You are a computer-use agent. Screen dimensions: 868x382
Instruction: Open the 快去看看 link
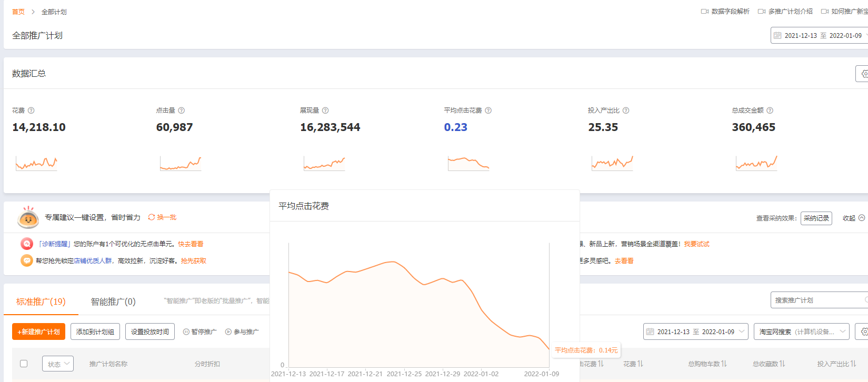191,244
